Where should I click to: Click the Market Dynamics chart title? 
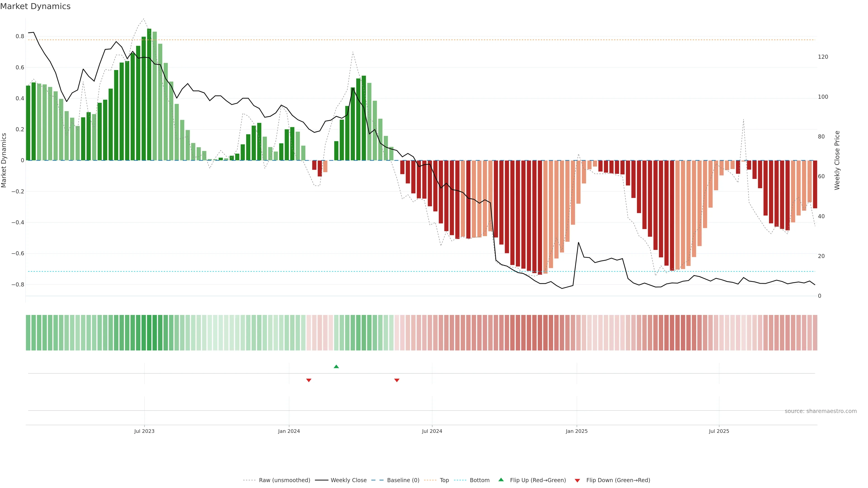click(35, 6)
